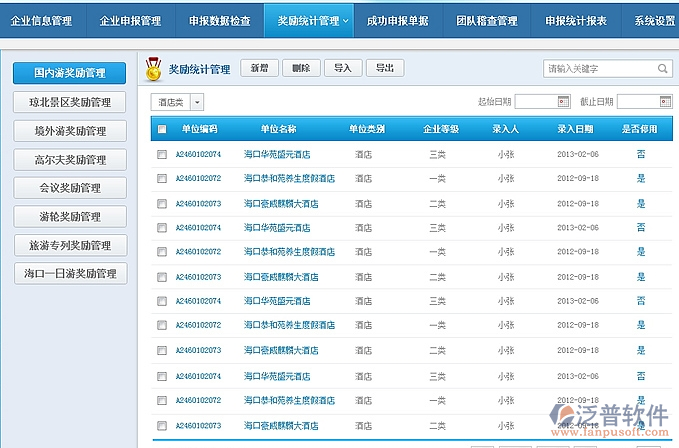Open the 奖励统计管理 tab dropdown arrow
Viewport: 679px width, 448px height.
(x=346, y=20)
